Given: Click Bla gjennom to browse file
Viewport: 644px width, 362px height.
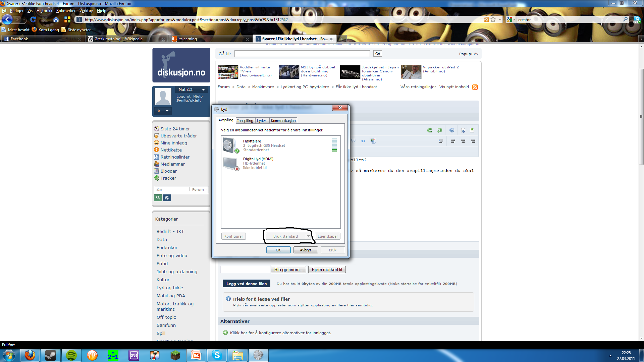Looking at the screenshot, I should pos(288,269).
